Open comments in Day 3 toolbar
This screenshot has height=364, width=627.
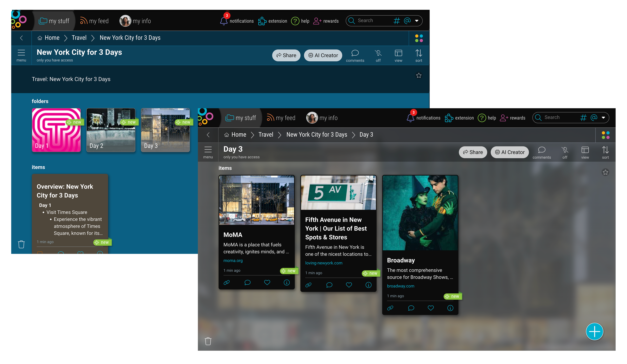[541, 152]
